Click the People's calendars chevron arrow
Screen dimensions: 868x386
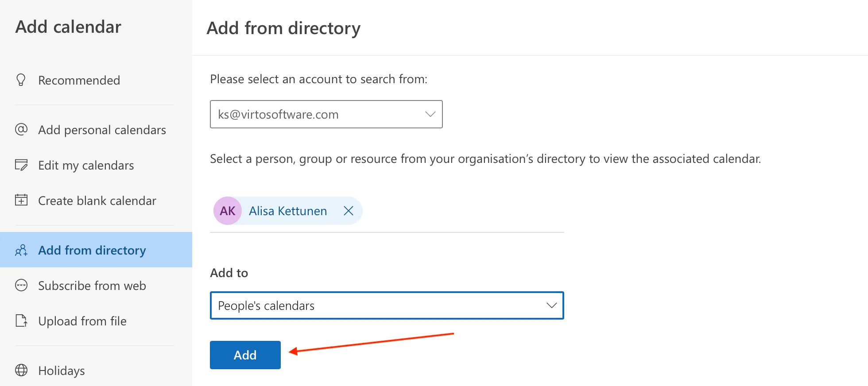pyautogui.click(x=551, y=305)
